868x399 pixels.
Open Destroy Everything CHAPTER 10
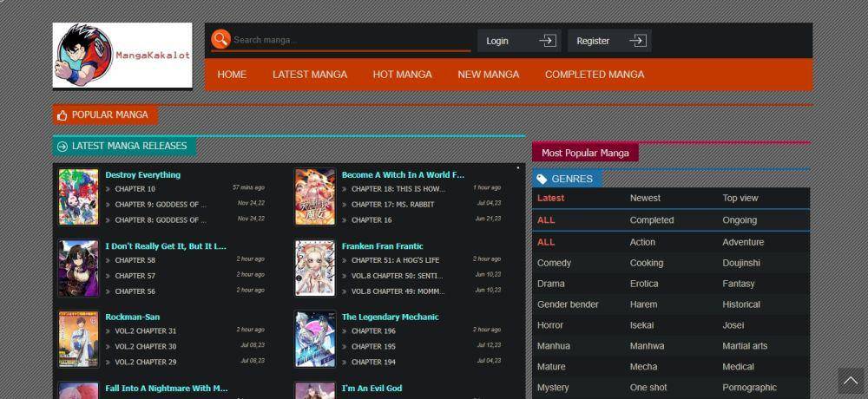point(135,189)
